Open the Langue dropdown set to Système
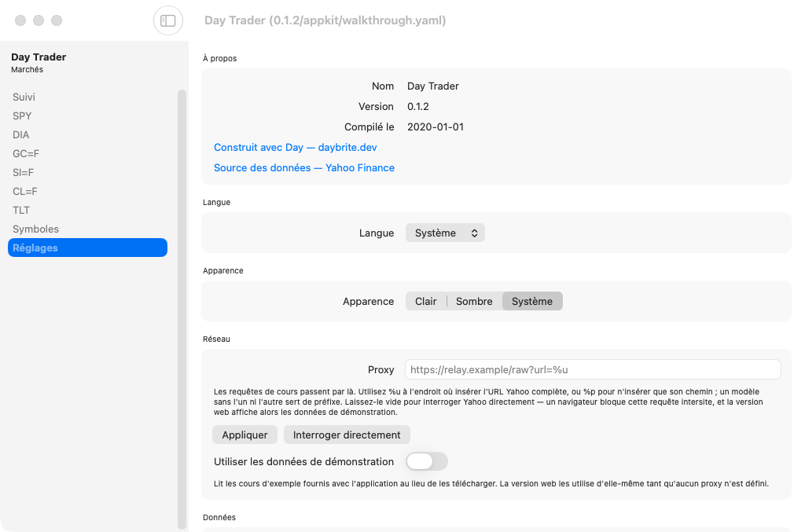Viewport: 805px width, 532px height. pos(445,233)
